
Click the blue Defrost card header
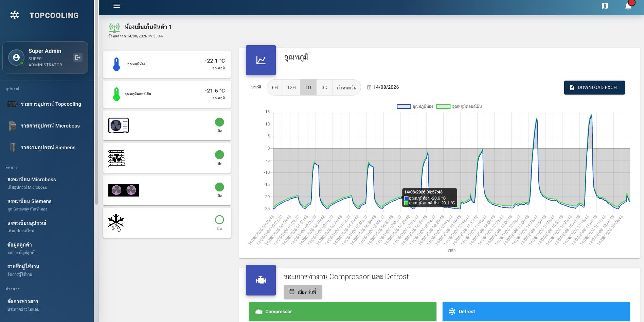click(x=536, y=311)
